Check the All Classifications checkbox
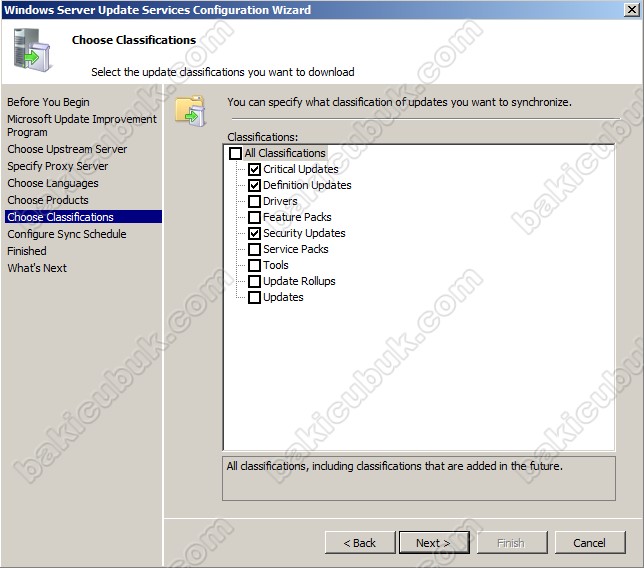The height and width of the screenshot is (568, 644). [235, 153]
